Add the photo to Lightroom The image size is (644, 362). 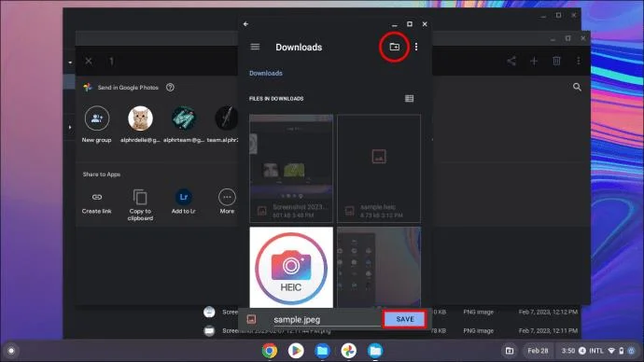[184, 202]
